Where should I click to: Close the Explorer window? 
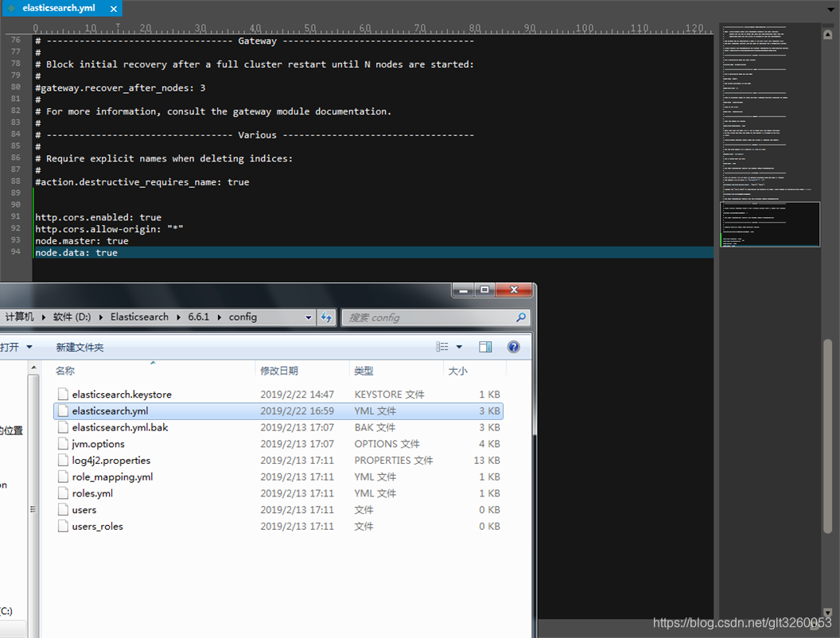514,290
